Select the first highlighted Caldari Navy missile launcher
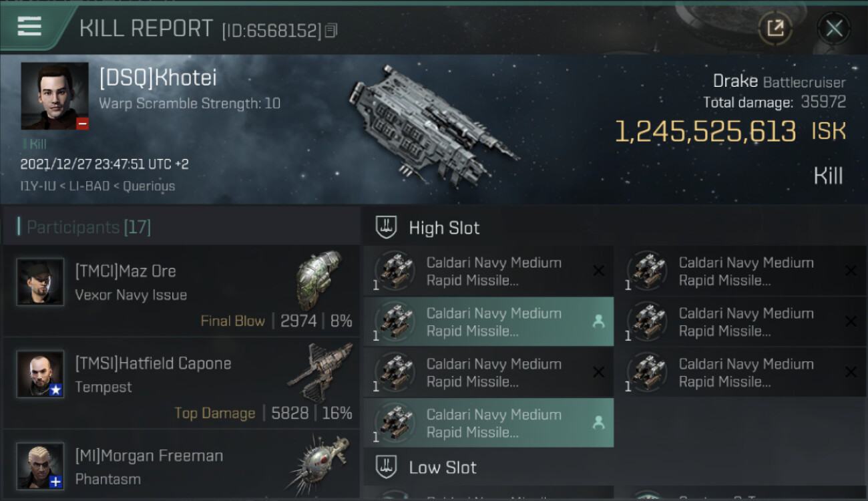The image size is (868, 501). pyautogui.click(x=488, y=322)
